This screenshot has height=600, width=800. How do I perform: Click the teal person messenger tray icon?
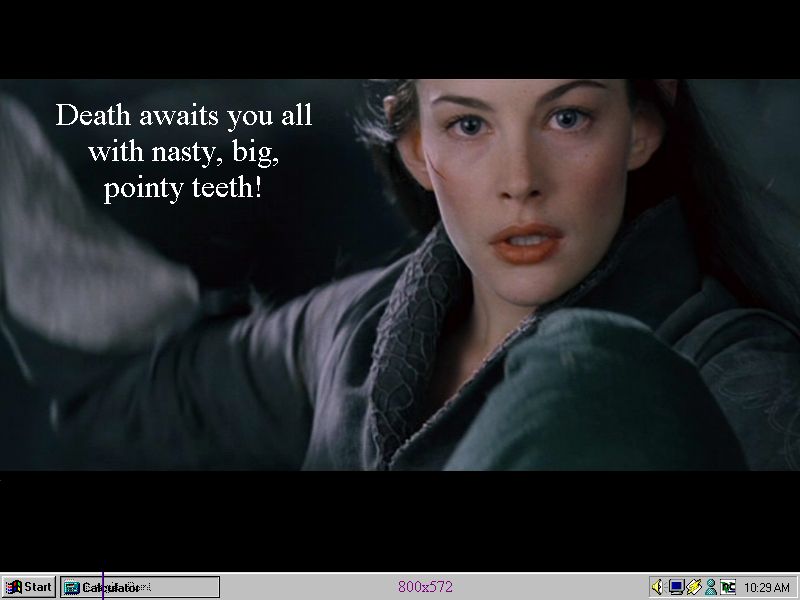click(711, 587)
